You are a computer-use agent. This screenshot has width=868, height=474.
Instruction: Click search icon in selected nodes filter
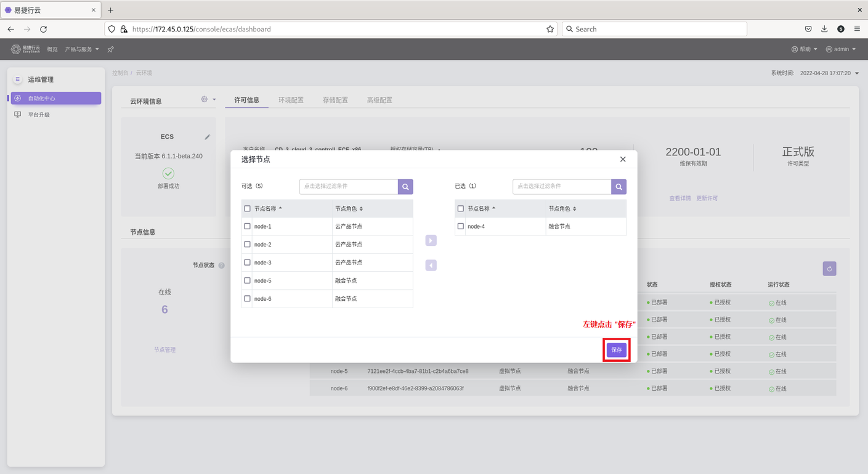tap(619, 187)
